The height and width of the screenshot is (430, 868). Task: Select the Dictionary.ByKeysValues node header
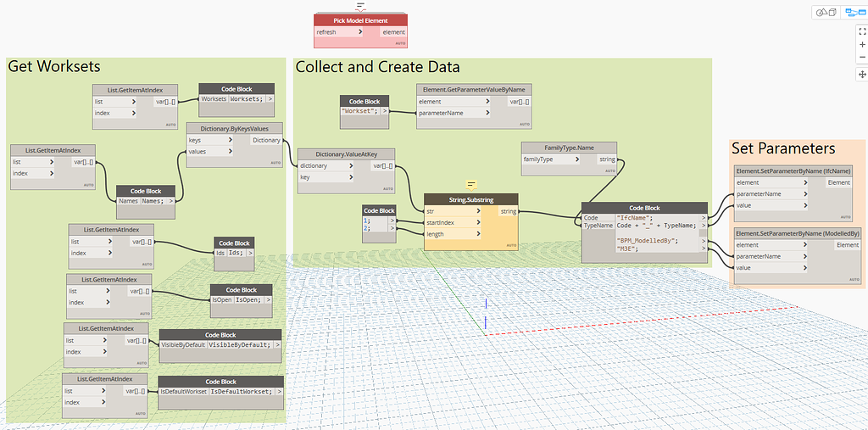coord(235,128)
